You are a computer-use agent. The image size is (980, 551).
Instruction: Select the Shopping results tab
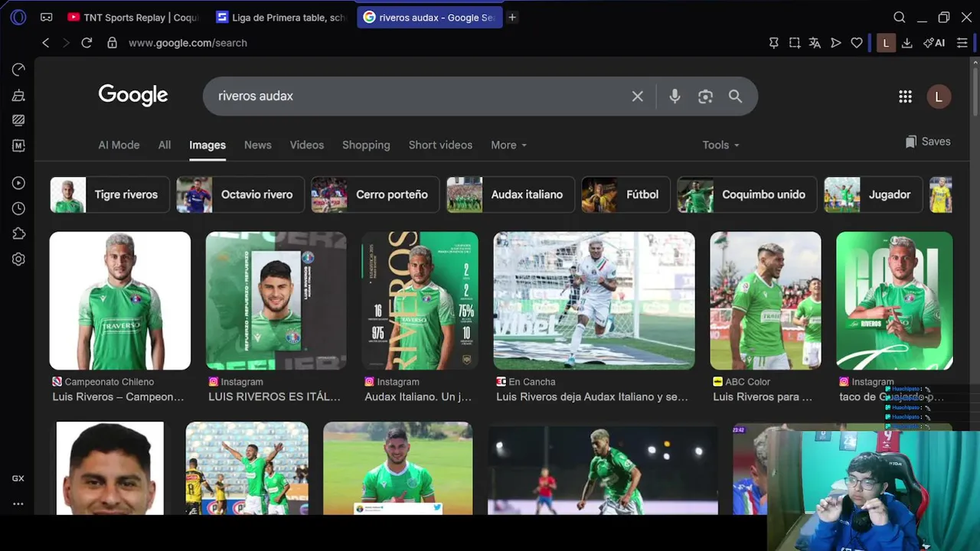(x=366, y=145)
